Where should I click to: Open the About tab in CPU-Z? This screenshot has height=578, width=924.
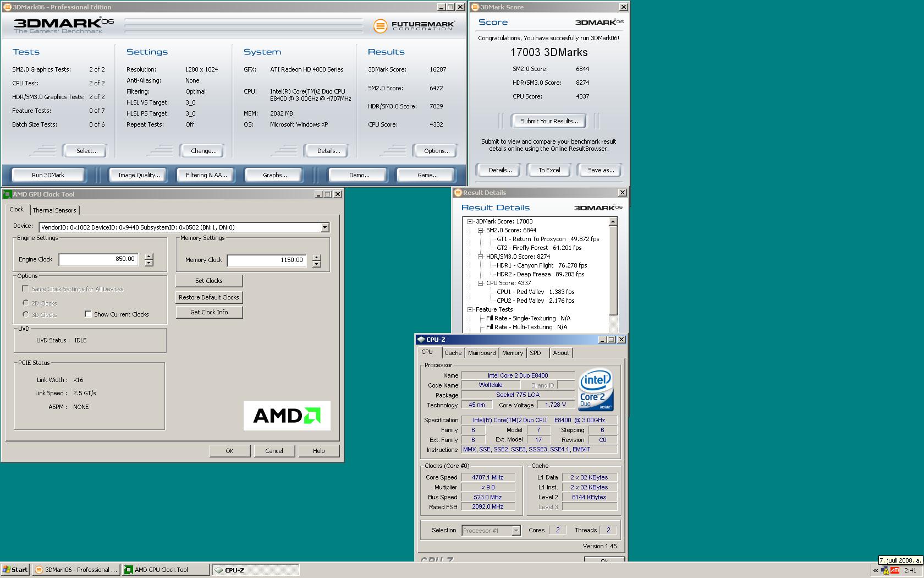click(561, 353)
